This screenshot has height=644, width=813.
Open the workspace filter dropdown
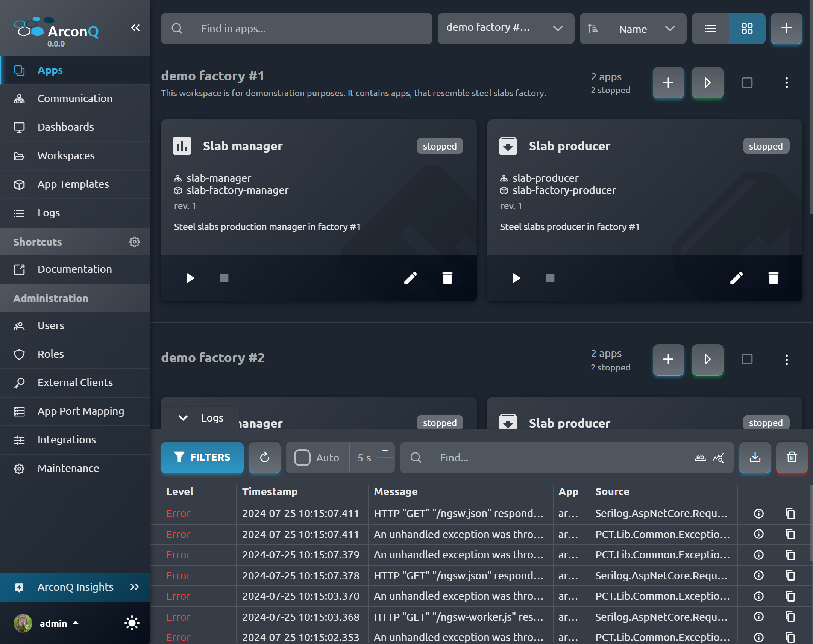pos(505,29)
